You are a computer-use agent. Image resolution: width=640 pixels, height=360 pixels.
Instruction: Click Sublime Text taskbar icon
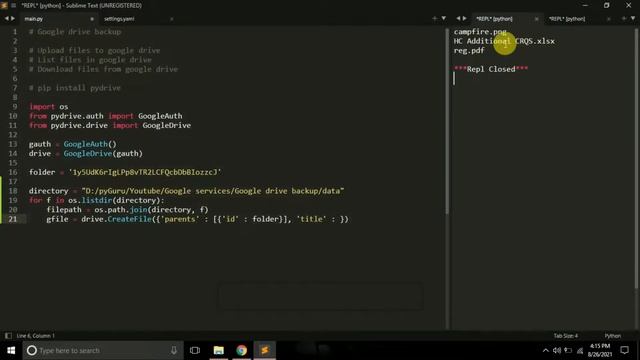coord(264,350)
